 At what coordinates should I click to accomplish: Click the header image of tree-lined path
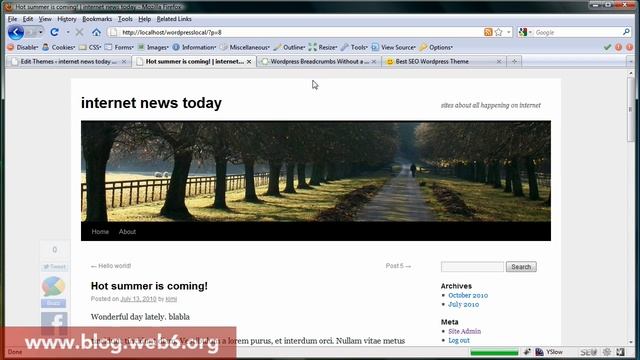[316, 171]
